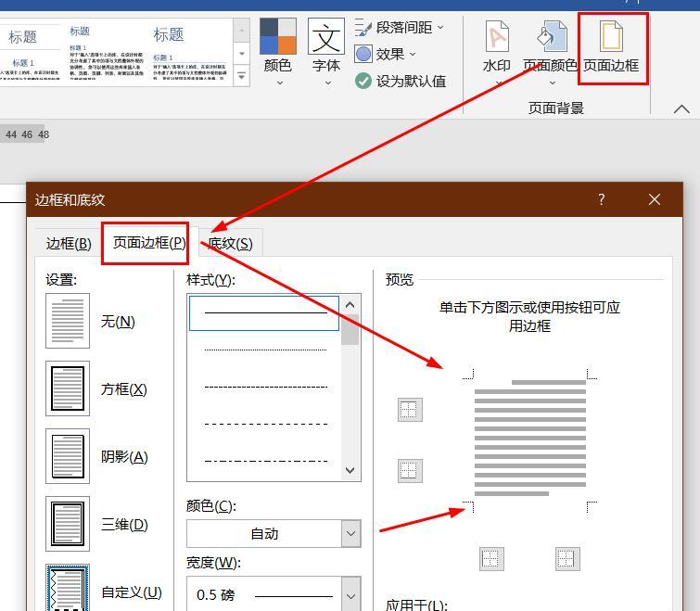The image size is (700, 611).
Task: Toggle the top border preview button
Action: [410, 410]
